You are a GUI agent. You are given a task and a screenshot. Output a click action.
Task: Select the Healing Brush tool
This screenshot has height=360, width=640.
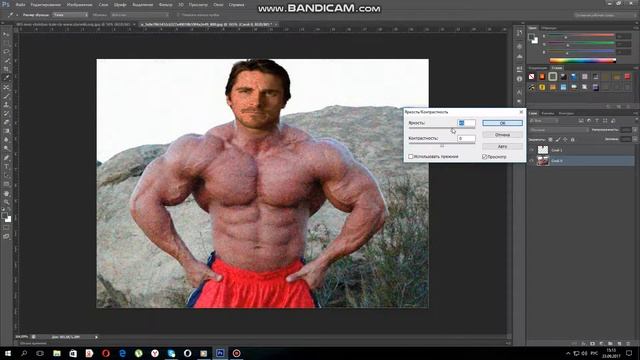click(6, 87)
